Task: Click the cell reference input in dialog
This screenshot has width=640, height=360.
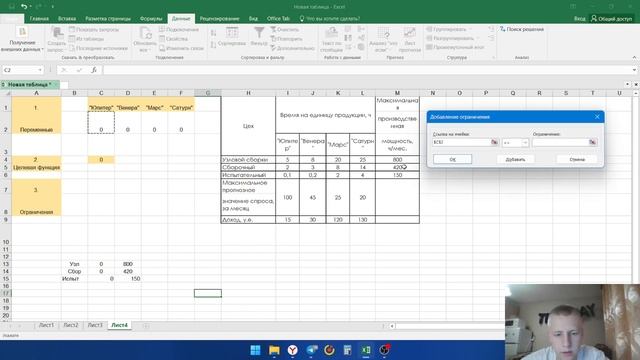Action: click(461, 142)
